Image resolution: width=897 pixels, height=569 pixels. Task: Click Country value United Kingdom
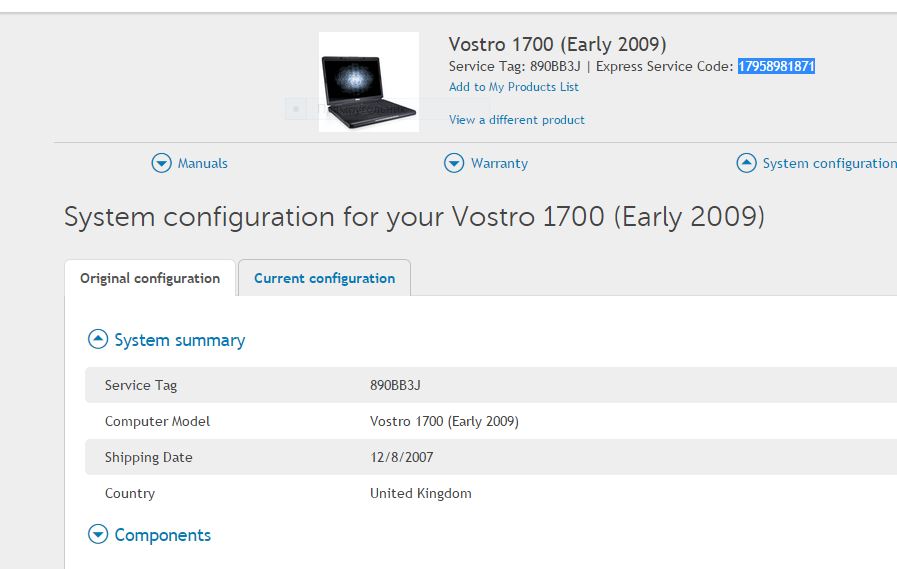420,494
